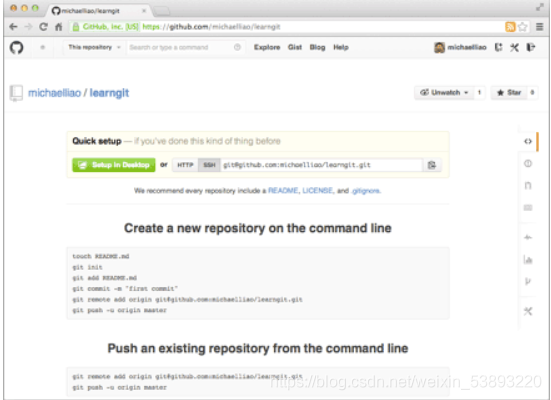Open learngit repository name link
Screen dimensions: 551x400
point(109,93)
